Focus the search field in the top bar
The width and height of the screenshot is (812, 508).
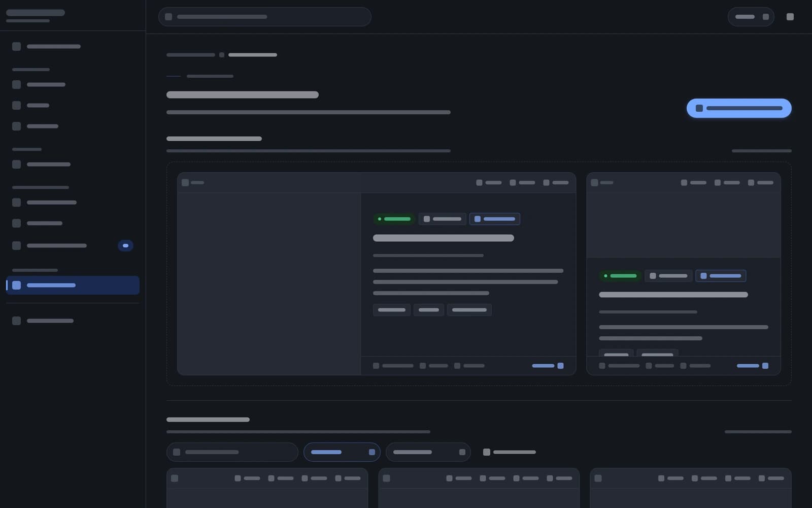264,17
